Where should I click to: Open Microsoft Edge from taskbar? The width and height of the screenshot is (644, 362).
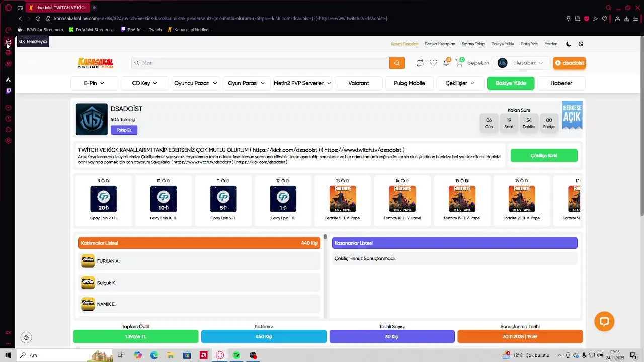(x=154, y=355)
